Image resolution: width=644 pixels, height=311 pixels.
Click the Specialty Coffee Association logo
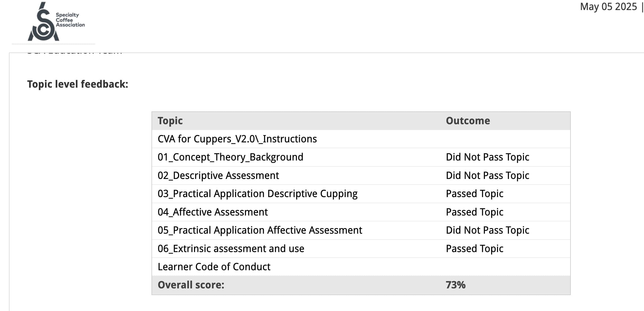point(56,21)
